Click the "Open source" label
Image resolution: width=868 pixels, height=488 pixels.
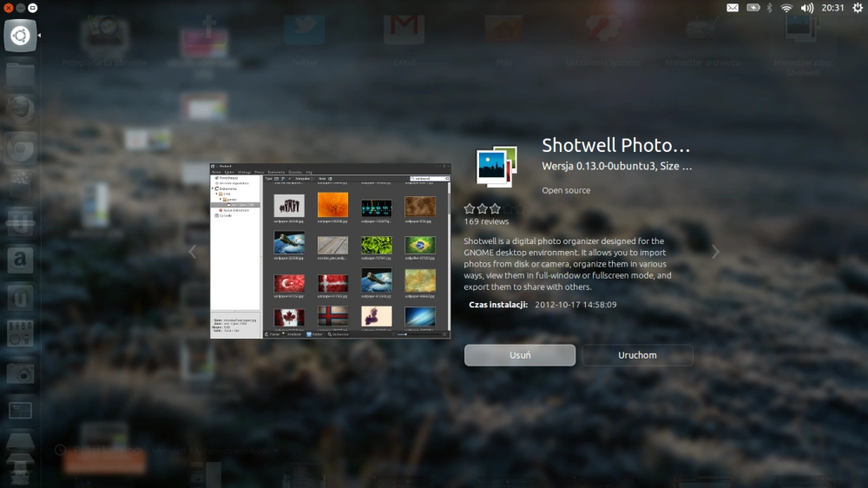coord(566,190)
